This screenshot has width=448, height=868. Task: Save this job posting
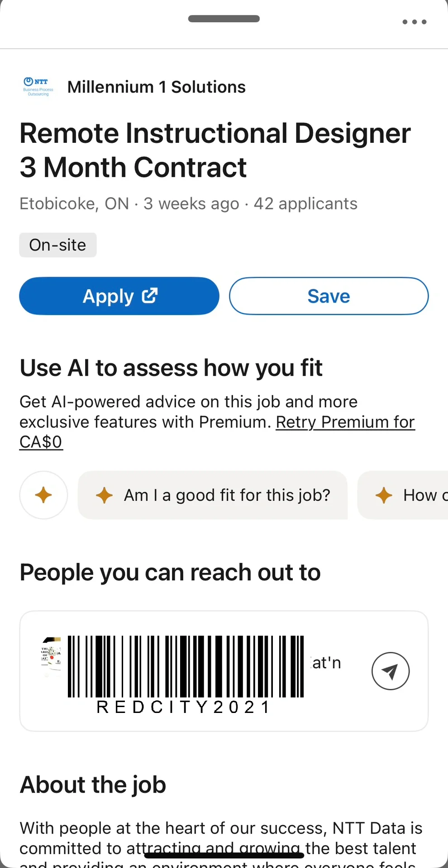click(329, 296)
